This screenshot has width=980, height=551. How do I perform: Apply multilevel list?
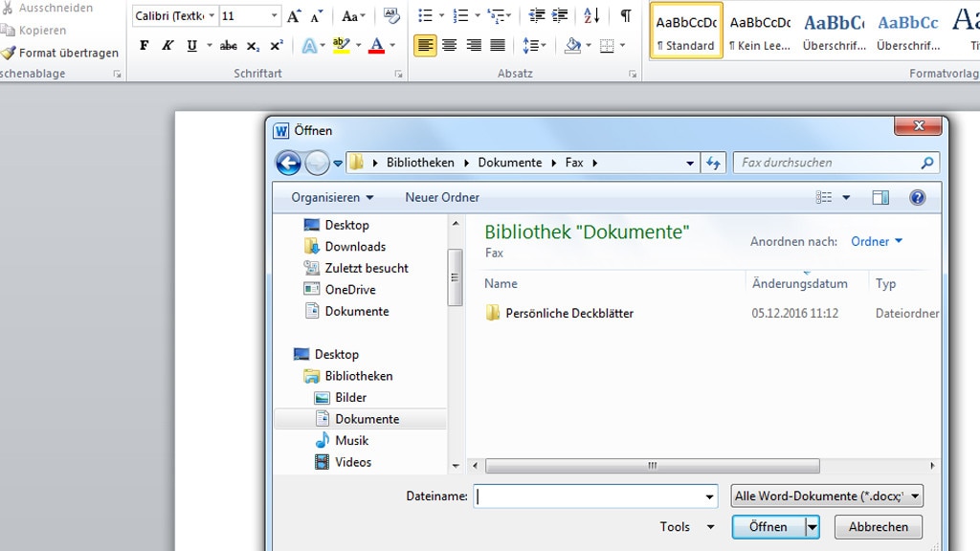pos(498,16)
